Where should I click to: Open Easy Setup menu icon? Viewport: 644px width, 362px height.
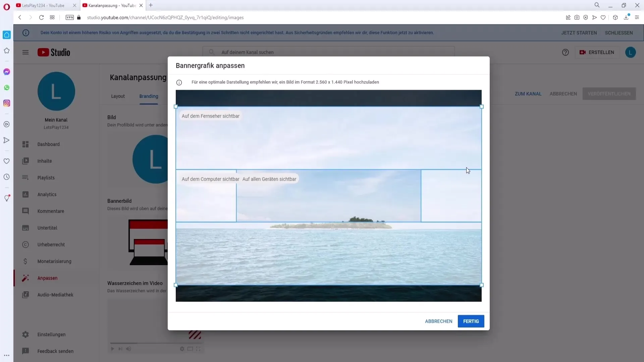(637, 17)
